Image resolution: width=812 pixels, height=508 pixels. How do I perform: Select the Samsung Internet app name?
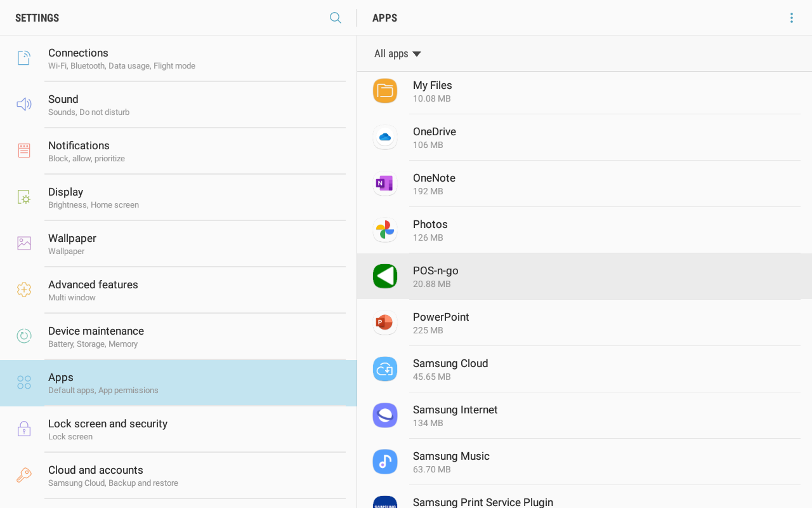[455, 410]
